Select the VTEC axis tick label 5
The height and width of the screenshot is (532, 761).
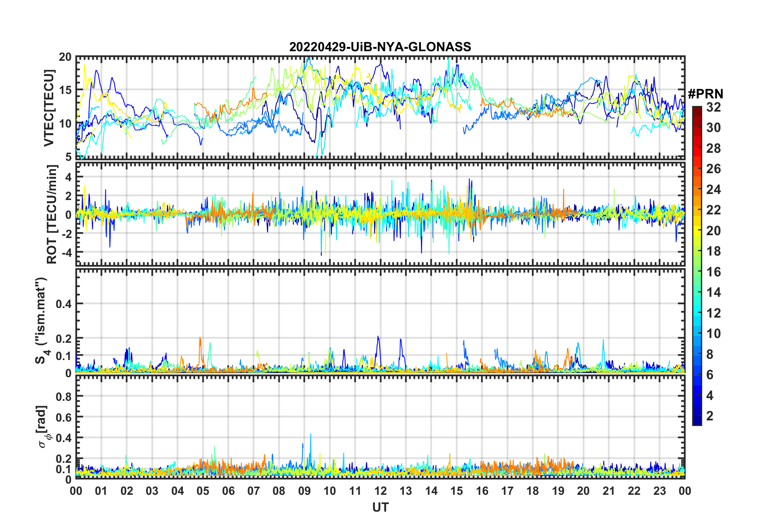click(68, 157)
